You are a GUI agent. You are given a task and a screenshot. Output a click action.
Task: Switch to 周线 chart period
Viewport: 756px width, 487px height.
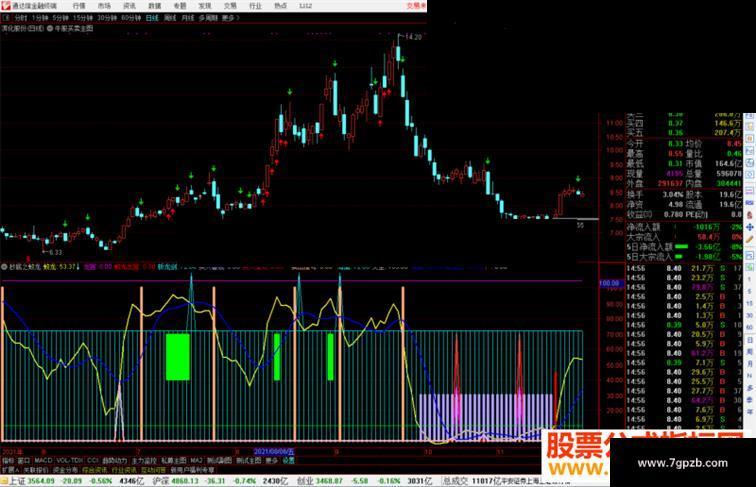click(x=170, y=18)
